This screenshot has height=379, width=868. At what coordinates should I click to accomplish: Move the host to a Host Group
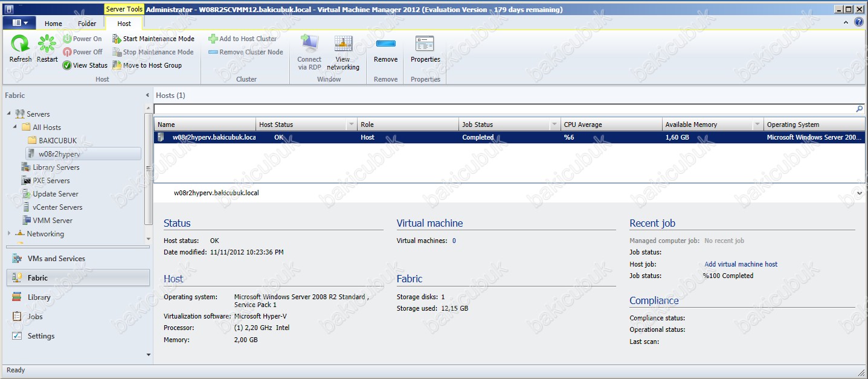coord(147,65)
